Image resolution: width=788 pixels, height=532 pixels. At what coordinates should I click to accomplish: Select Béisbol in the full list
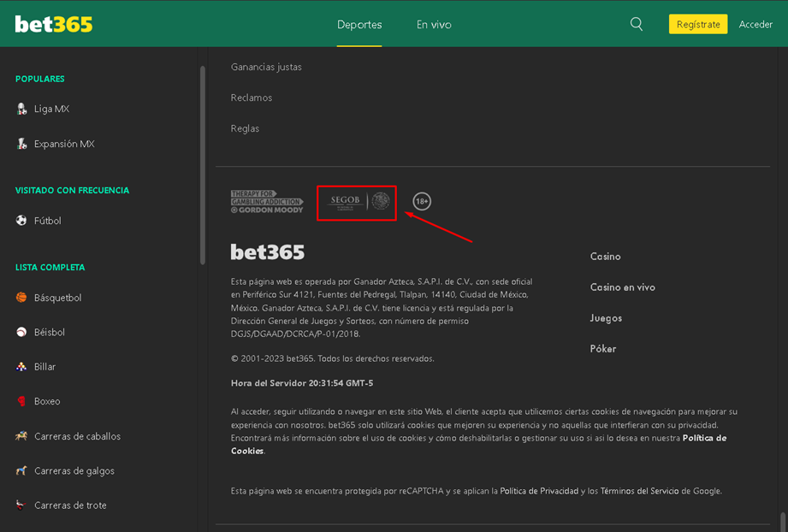[50, 332]
